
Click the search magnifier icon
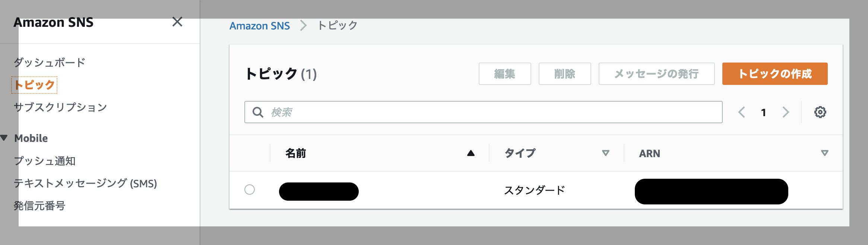pyautogui.click(x=259, y=111)
